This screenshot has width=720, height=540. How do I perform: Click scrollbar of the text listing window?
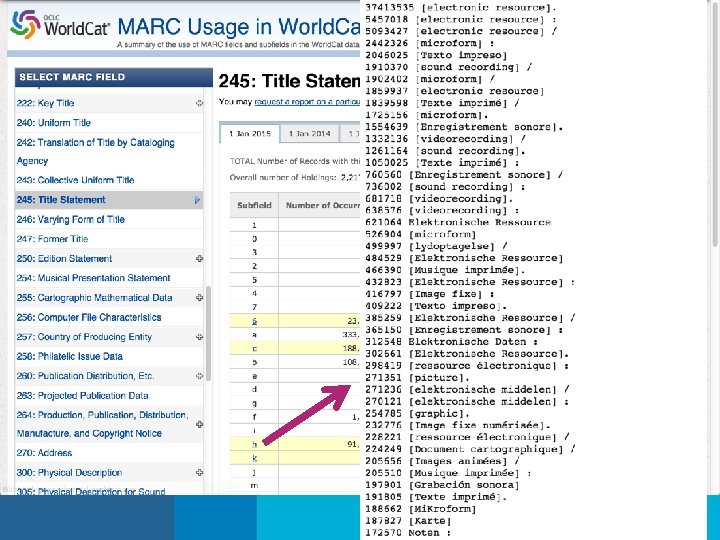[715, 124]
